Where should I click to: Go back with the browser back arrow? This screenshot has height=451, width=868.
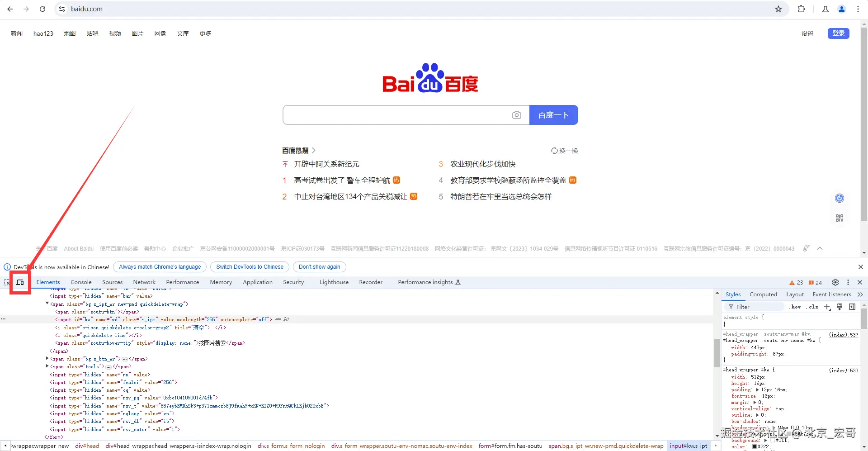click(x=10, y=9)
